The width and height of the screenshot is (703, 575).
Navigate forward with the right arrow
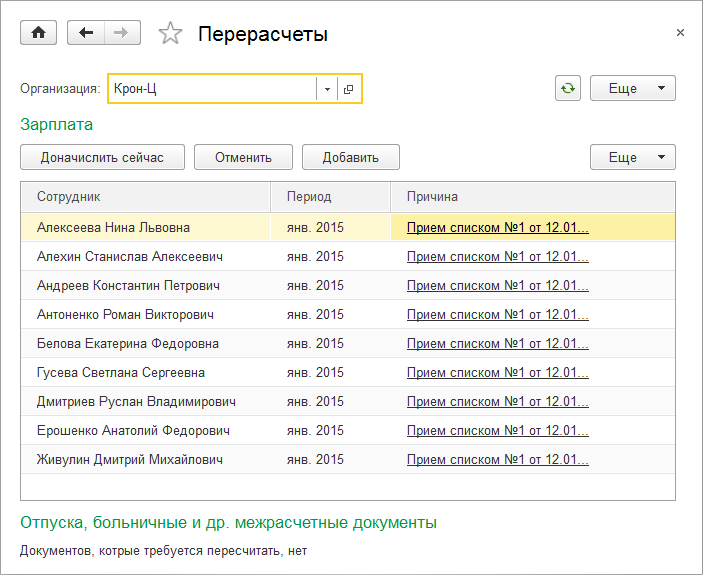click(121, 33)
